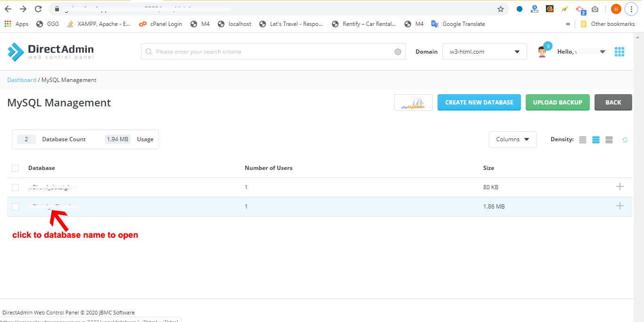Open the apps grid icon in header

(x=619, y=52)
